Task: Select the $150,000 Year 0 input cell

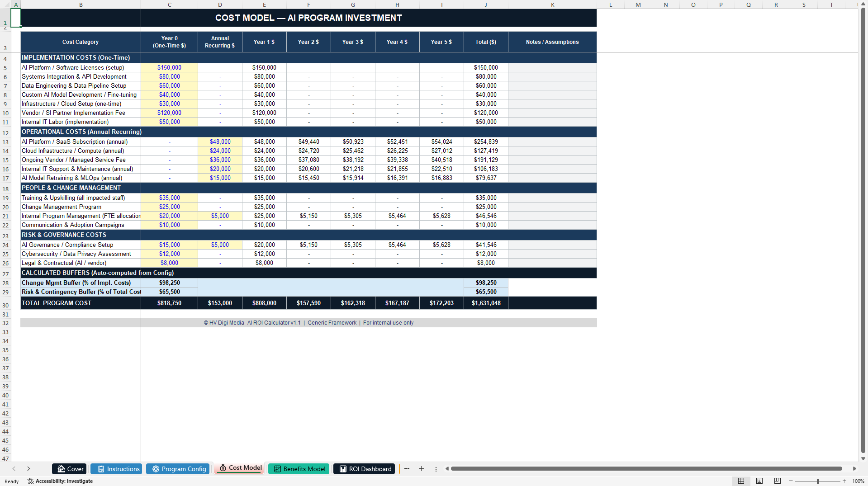Action: [x=170, y=68]
